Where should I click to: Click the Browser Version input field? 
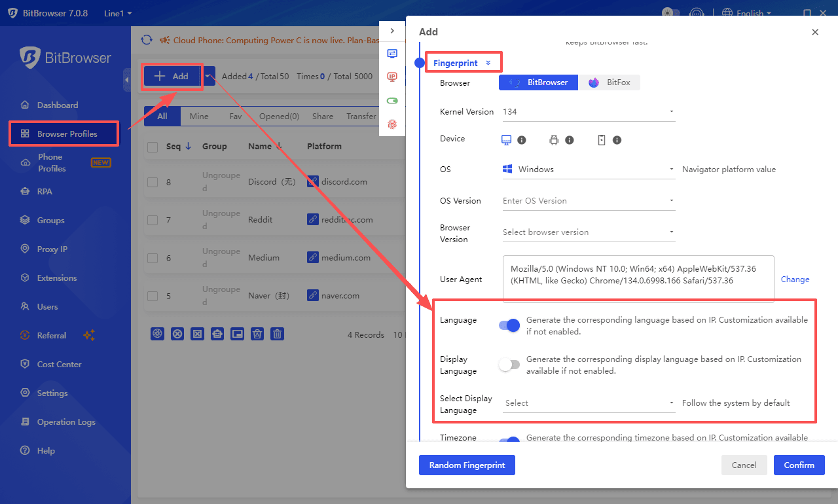coord(588,231)
